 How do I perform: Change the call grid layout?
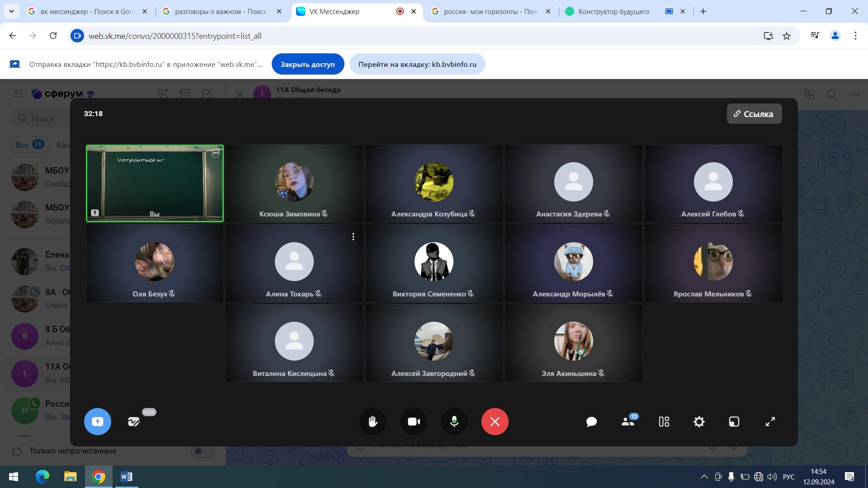pos(664,422)
